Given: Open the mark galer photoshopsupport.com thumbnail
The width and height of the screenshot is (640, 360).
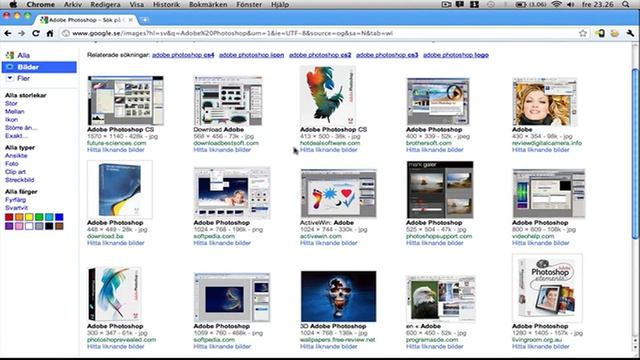Looking at the screenshot, I should [440, 189].
